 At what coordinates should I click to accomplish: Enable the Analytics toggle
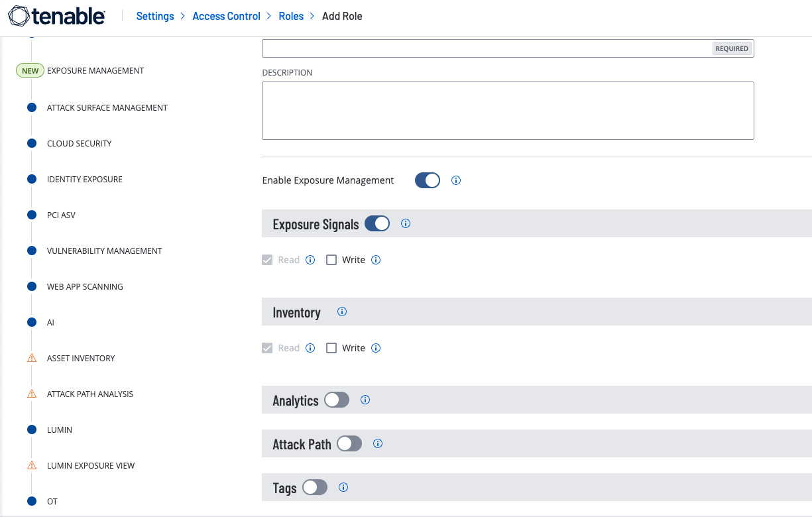coord(337,400)
